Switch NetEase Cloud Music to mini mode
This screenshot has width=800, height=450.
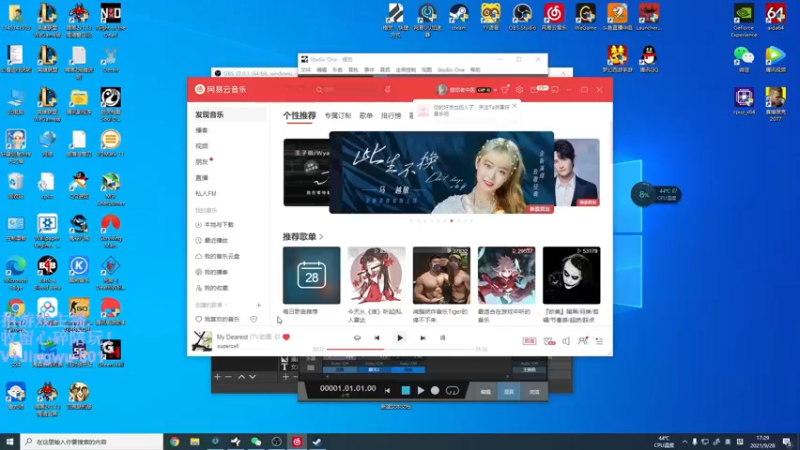pos(555,90)
